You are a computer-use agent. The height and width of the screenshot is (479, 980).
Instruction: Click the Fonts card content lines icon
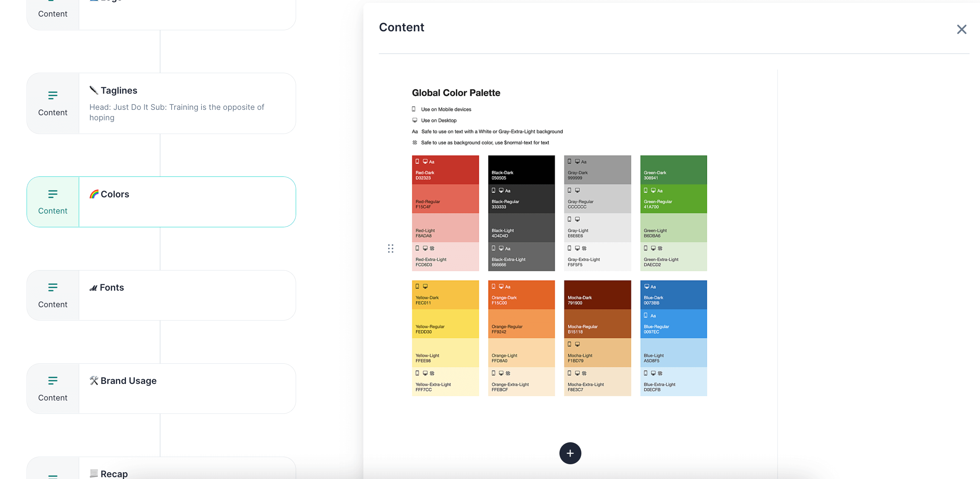coord(53,287)
